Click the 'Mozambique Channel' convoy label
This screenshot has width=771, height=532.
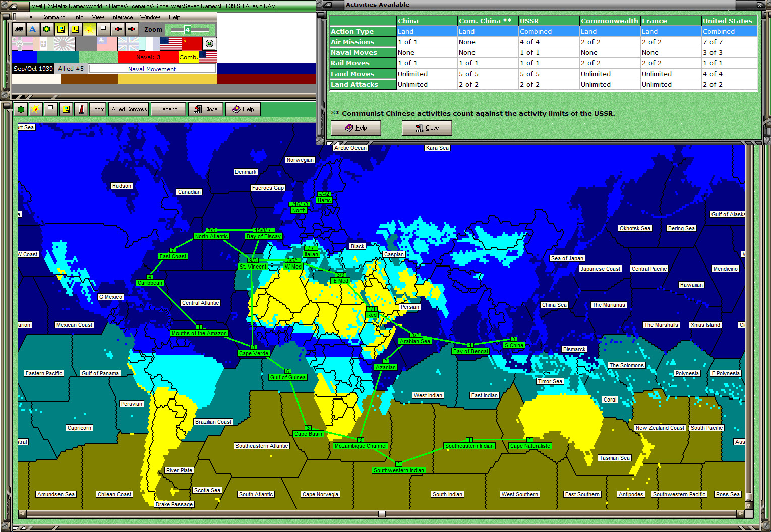pos(361,446)
